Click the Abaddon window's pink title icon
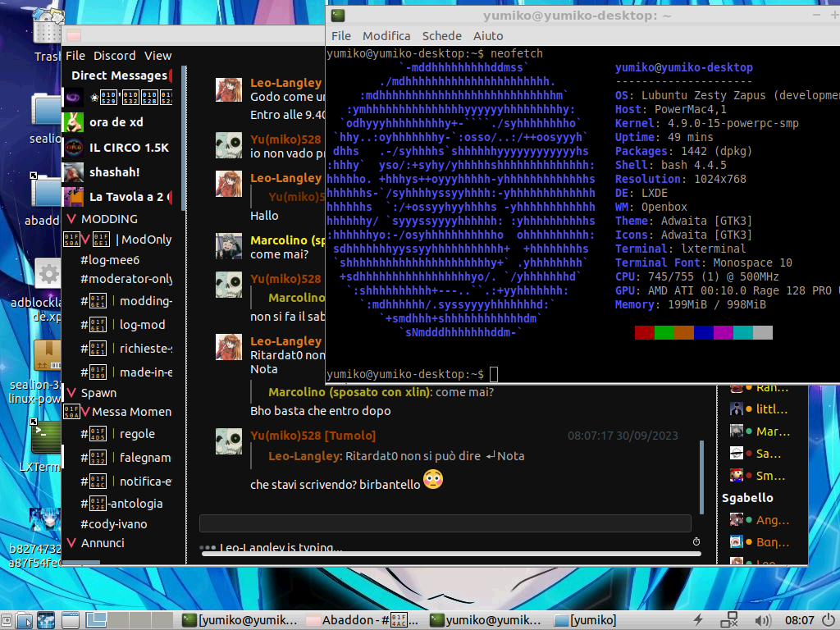The height and width of the screenshot is (630, 840). pos(74,36)
